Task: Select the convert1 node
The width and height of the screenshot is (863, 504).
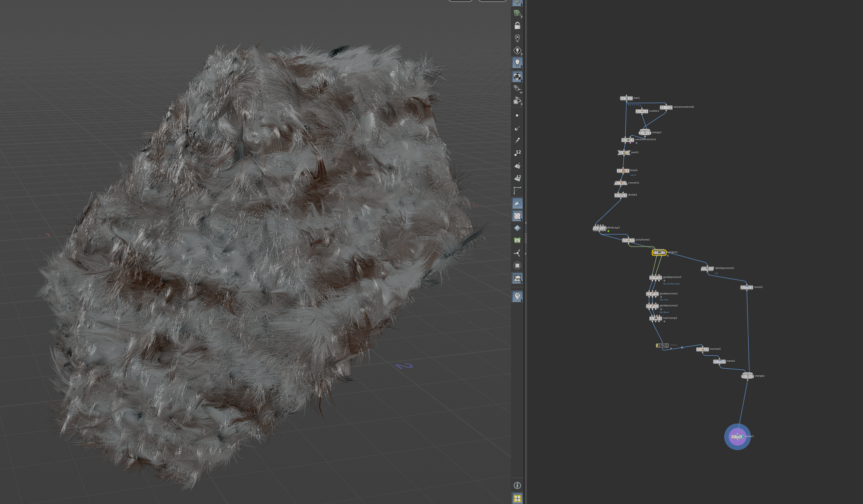Action: [x=621, y=183]
